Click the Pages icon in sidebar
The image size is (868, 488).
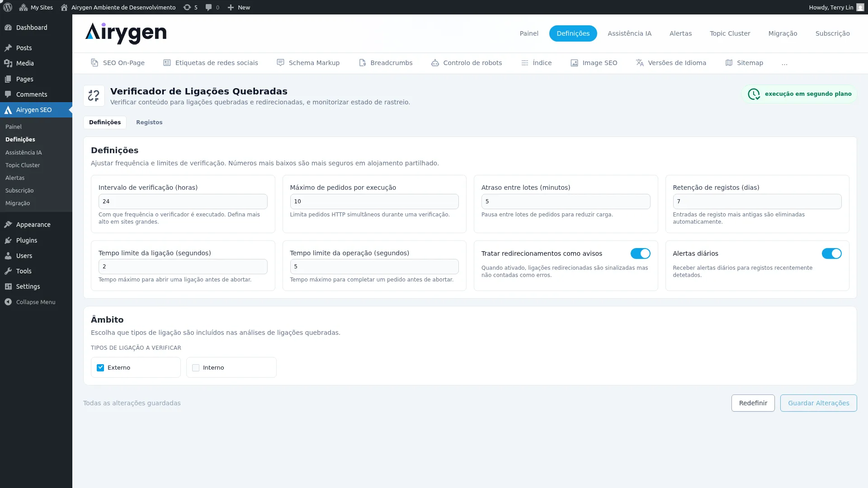(x=8, y=79)
